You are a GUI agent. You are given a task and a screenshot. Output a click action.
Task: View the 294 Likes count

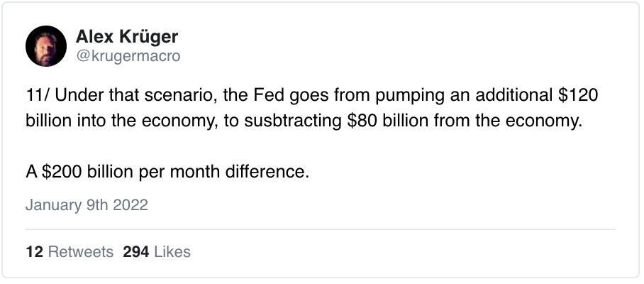pos(157,251)
